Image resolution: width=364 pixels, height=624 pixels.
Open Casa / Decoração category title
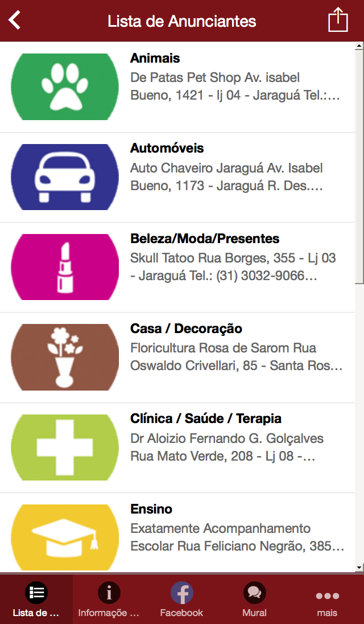click(x=186, y=329)
